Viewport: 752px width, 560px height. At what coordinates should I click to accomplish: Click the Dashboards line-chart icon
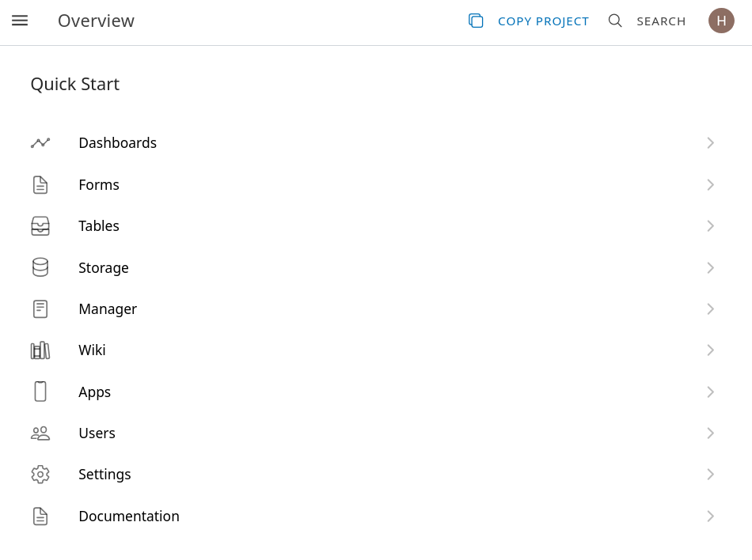coord(40,143)
